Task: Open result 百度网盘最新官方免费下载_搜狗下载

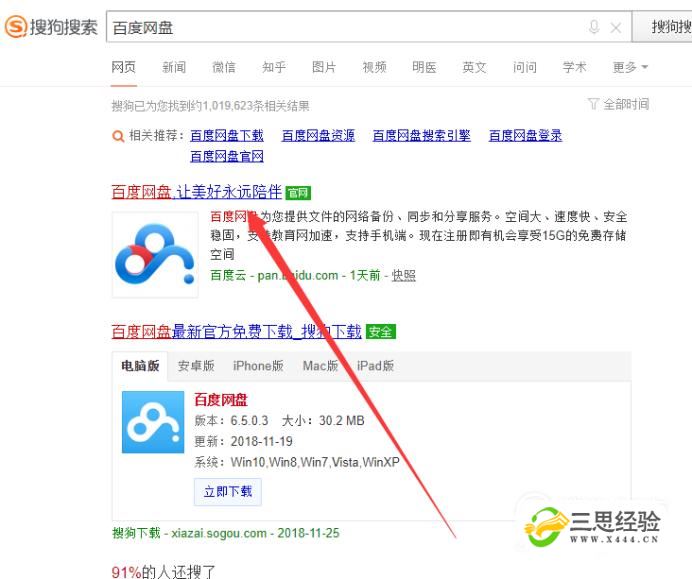Action: pyautogui.click(x=236, y=331)
